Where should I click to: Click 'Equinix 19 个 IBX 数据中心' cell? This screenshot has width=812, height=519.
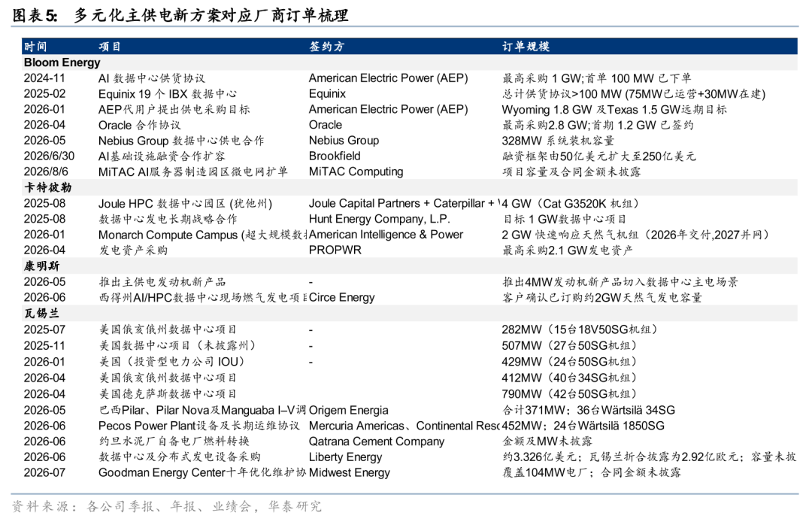[168, 94]
